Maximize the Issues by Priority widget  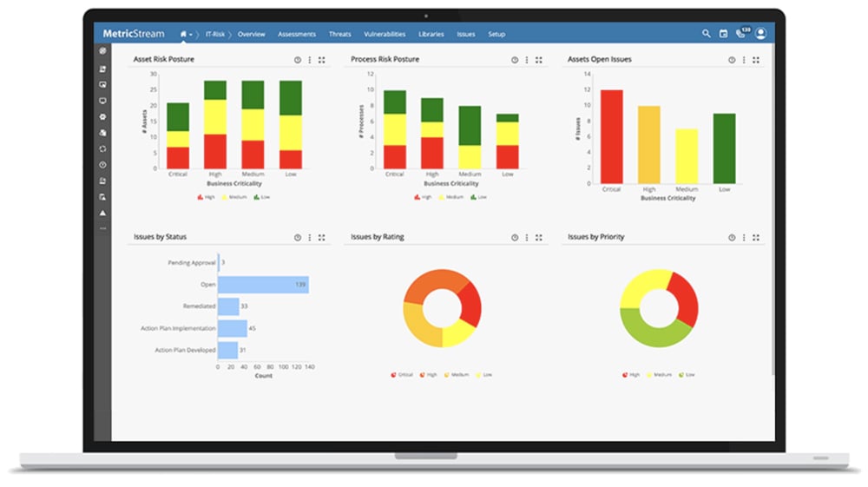coord(756,237)
